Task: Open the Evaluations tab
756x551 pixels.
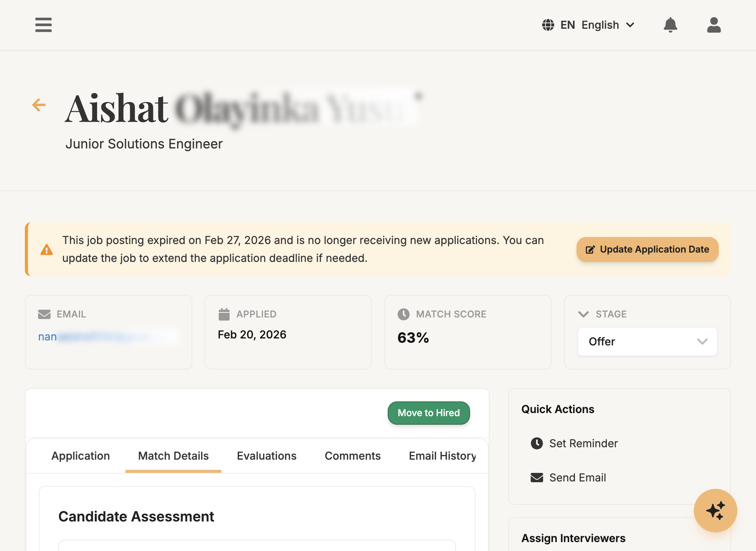Action: [x=267, y=456]
